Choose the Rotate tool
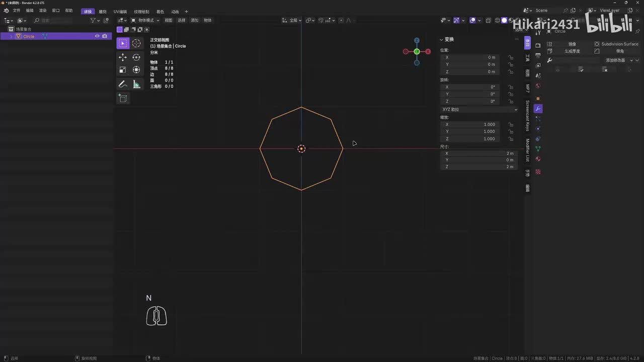The height and width of the screenshot is (362, 644). click(x=136, y=57)
